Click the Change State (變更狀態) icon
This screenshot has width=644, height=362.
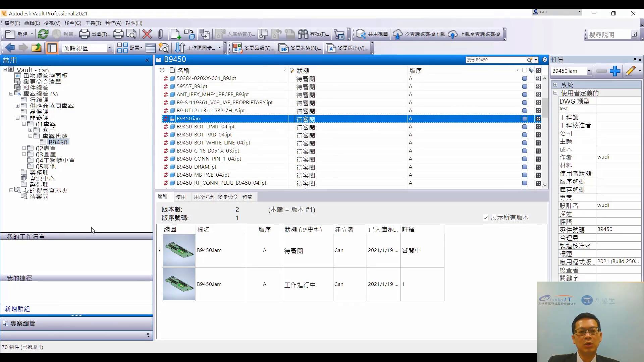[284, 48]
